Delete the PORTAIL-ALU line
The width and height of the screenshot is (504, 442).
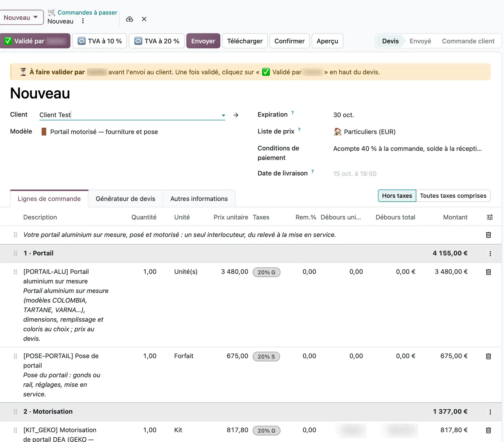(x=489, y=272)
